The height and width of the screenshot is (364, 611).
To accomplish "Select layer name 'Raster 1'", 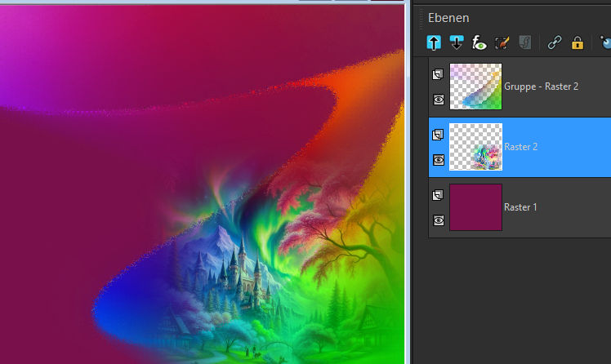I will click(x=520, y=207).
